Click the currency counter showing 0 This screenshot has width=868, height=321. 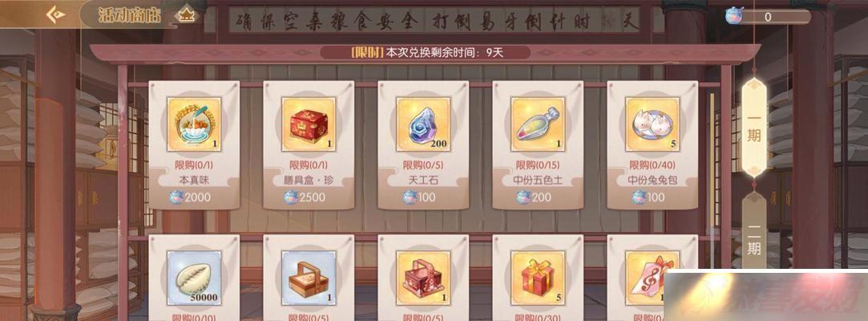coord(768,17)
